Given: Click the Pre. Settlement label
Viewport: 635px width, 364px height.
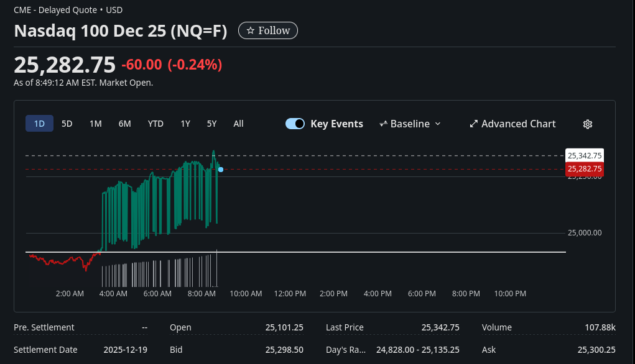Looking at the screenshot, I should [44, 327].
